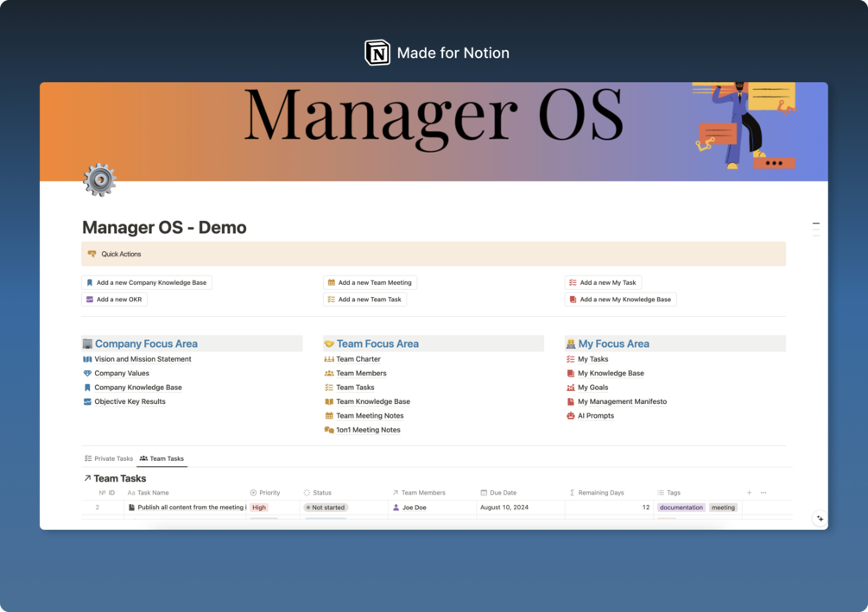The width and height of the screenshot is (868, 612).
Task: Click Add a new My Task button
Action: [603, 283]
